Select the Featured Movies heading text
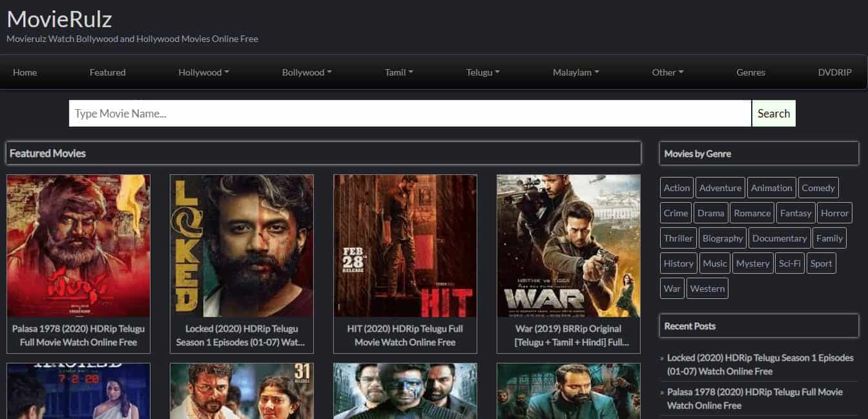This screenshot has height=419, width=868. click(48, 154)
